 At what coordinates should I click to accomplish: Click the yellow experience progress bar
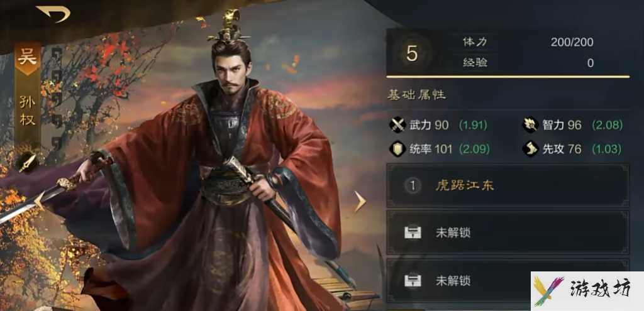coord(508,77)
